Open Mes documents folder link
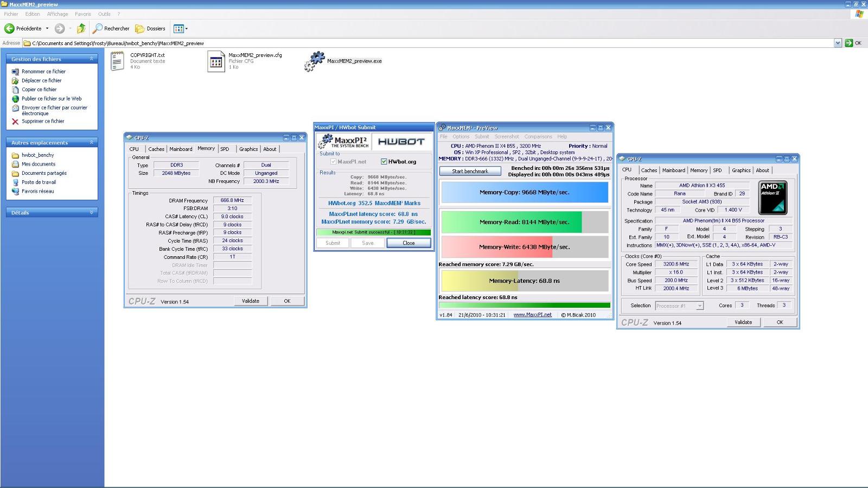Screen dimensions: 868x488 (38, 164)
